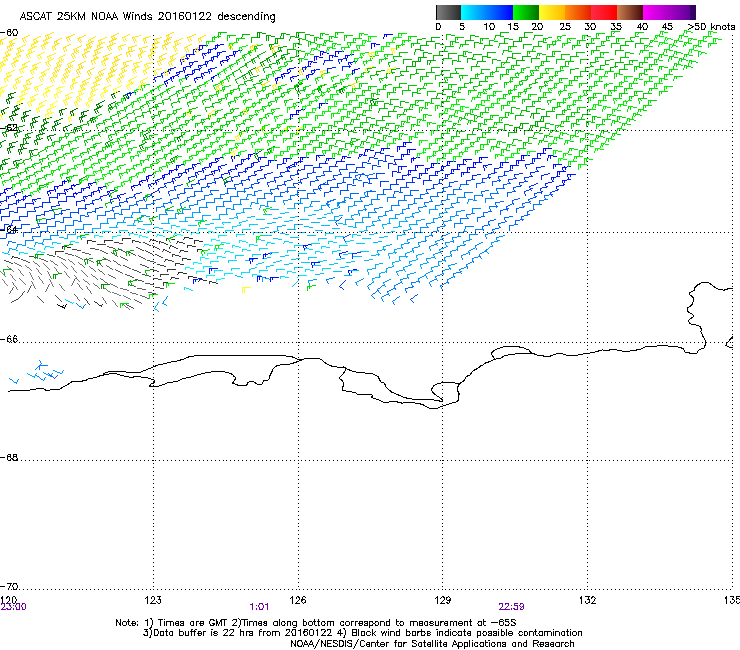This screenshot has height=650, width=740.
Task: Click the longitude label 132
Action: click(587, 599)
